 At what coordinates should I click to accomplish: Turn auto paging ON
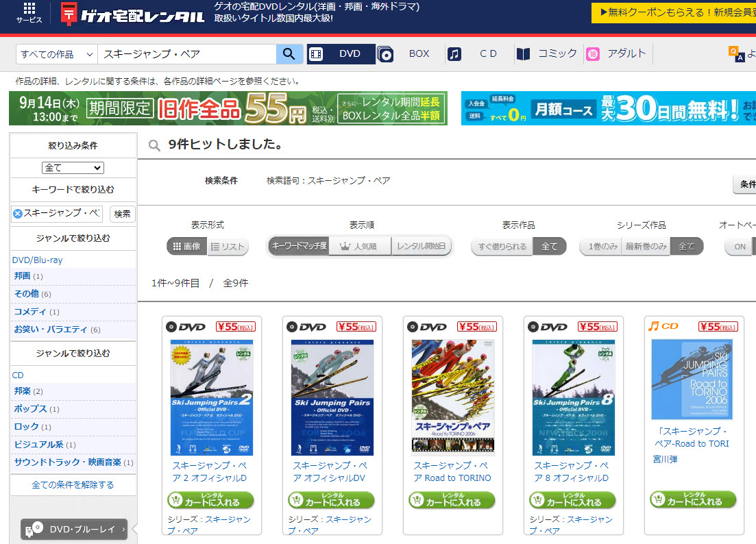(x=740, y=246)
